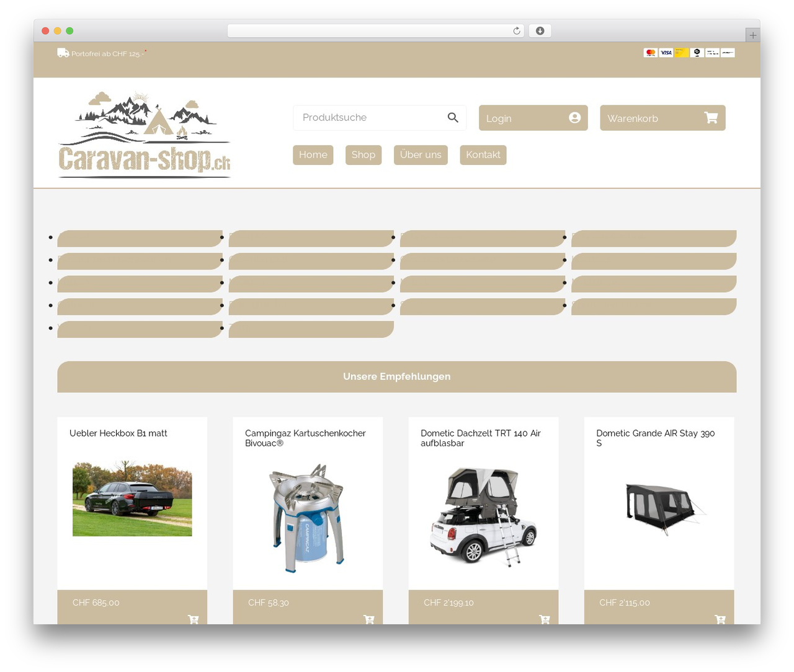Open the Campingaz Kartuschenkocher Bivouac title link

pyautogui.click(x=305, y=438)
